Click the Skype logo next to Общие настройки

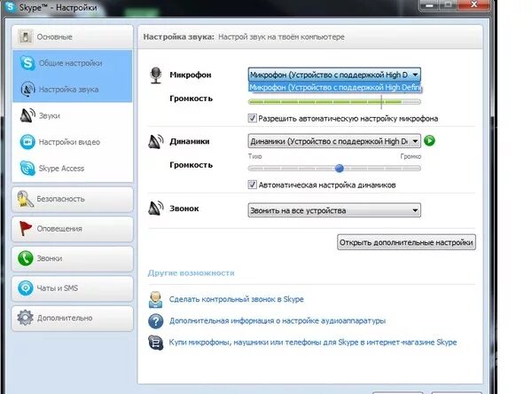tap(27, 63)
